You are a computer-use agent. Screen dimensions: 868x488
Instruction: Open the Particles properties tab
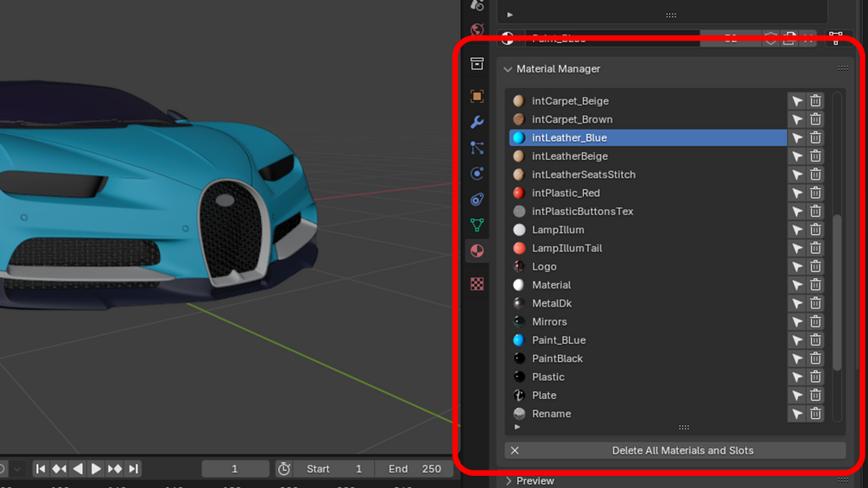click(x=477, y=148)
